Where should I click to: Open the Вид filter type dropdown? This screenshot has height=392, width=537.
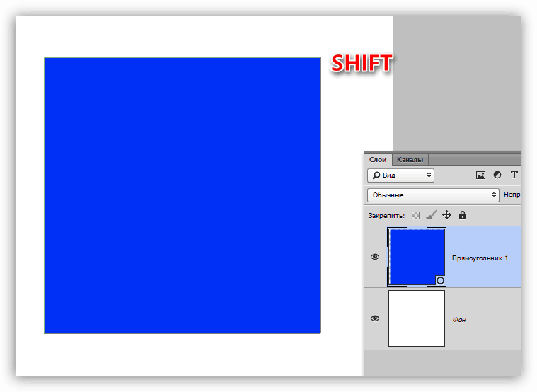pyautogui.click(x=400, y=175)
